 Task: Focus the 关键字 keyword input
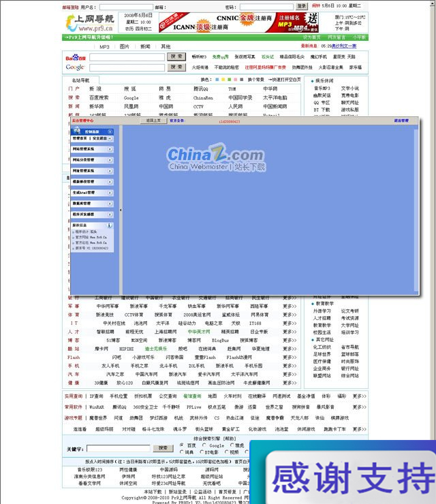119,448
